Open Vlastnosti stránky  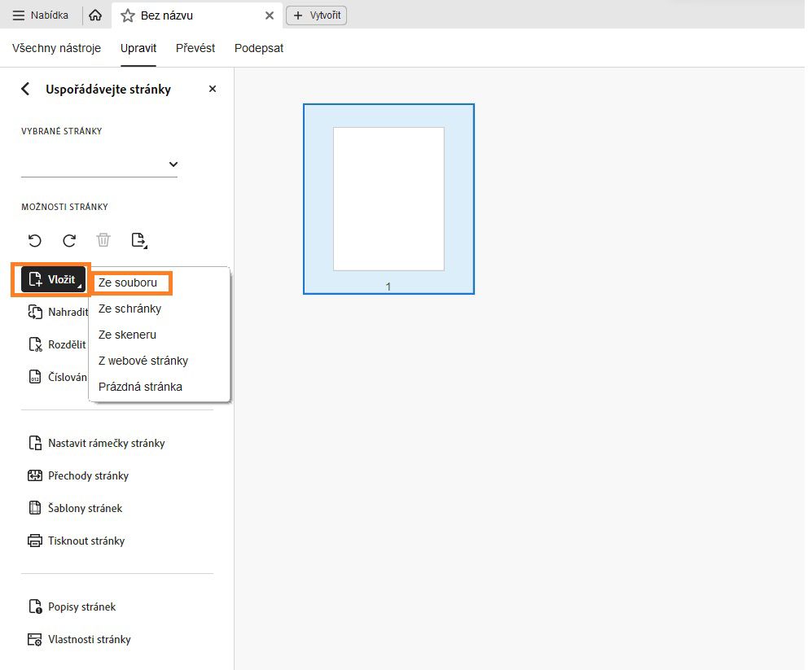click(x=79, y=639)
